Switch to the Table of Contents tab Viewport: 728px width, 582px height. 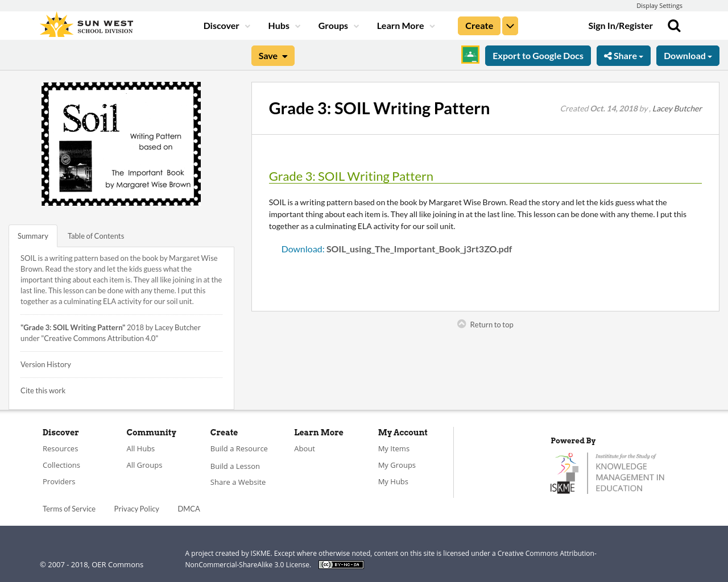pos(96,235)
